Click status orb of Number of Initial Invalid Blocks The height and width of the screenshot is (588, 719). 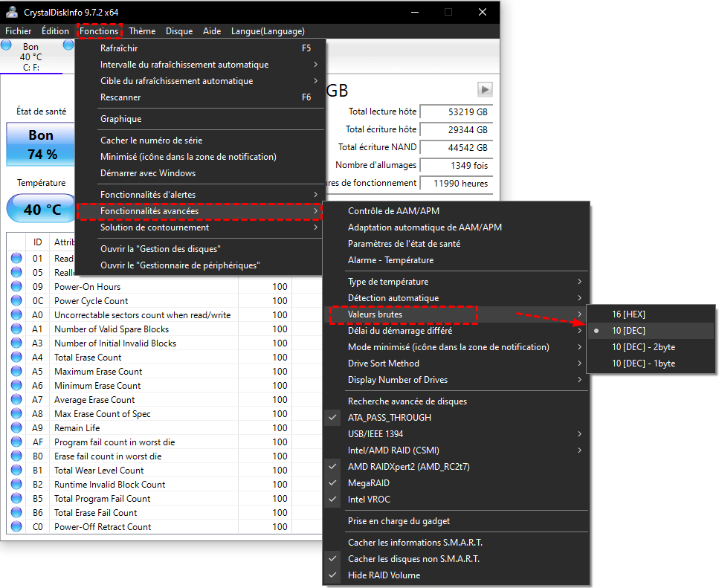click(16, 343)
